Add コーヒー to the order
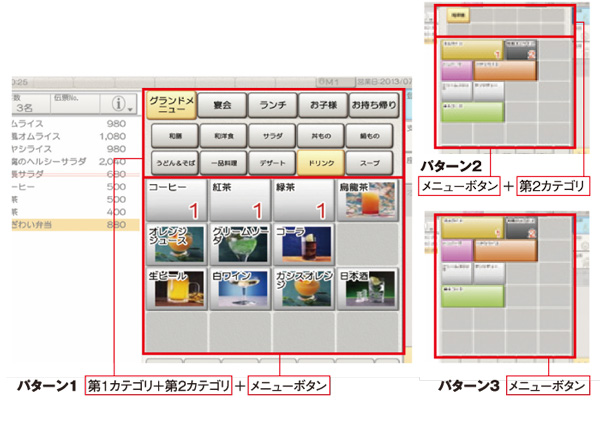The image size is (600, 429). [176, 201]
